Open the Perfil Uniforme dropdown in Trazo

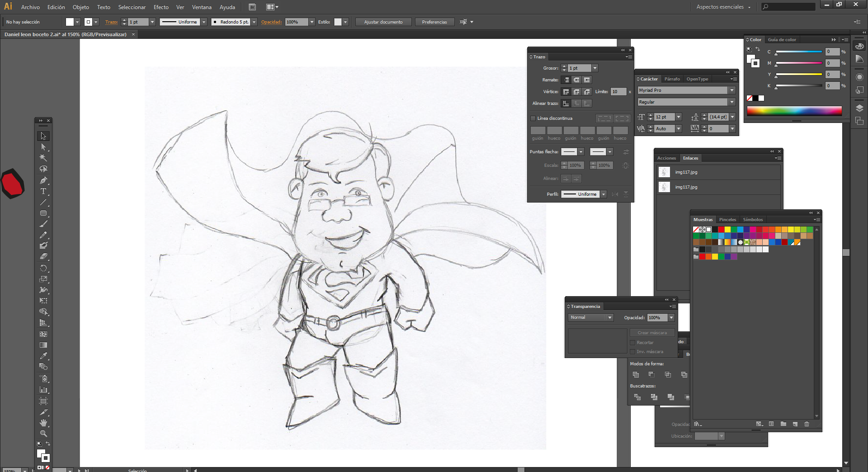pos(604,194)
